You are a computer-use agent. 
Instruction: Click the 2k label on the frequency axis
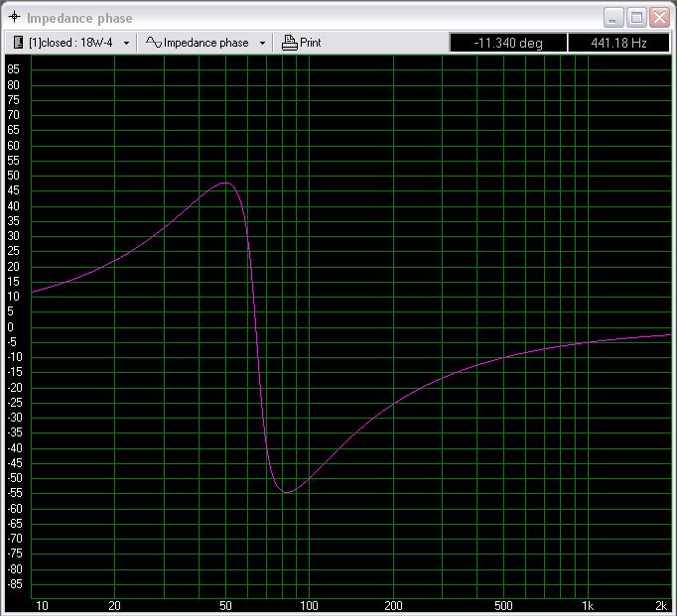[x=661, y=606]
